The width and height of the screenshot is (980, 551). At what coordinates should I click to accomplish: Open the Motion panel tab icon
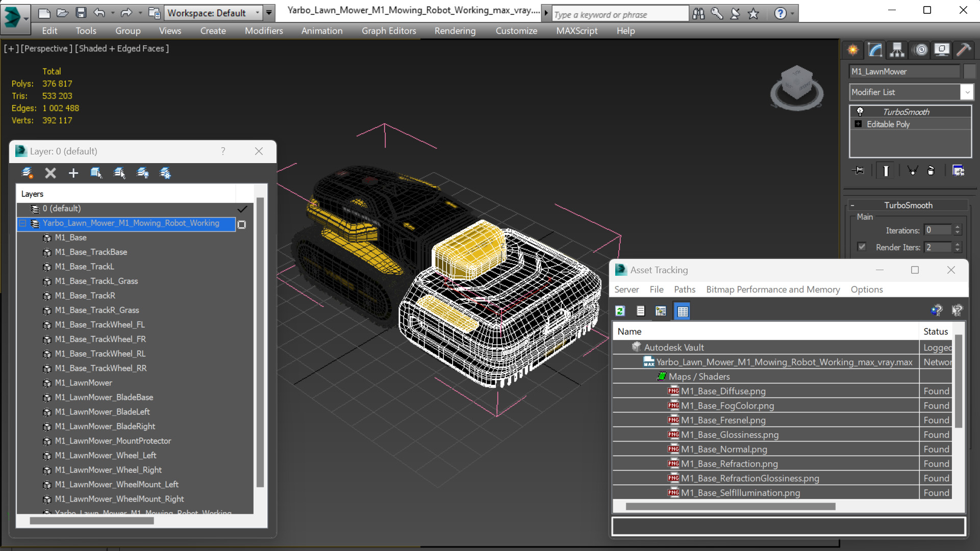point(920,50)
